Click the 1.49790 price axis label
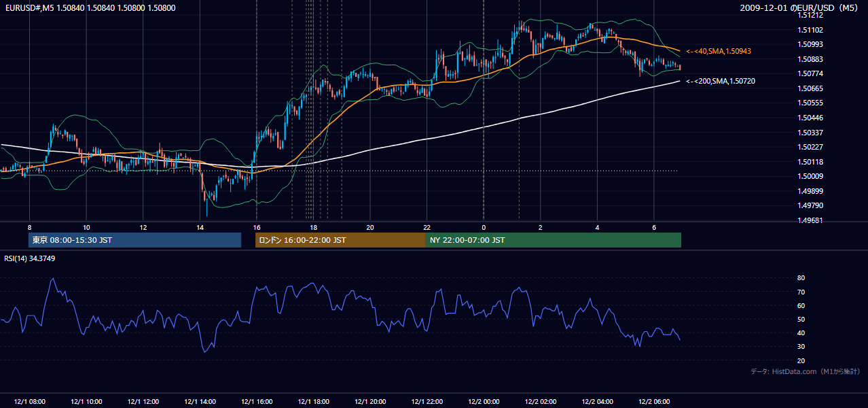This screenshot has height=408, width=868. 810,205
